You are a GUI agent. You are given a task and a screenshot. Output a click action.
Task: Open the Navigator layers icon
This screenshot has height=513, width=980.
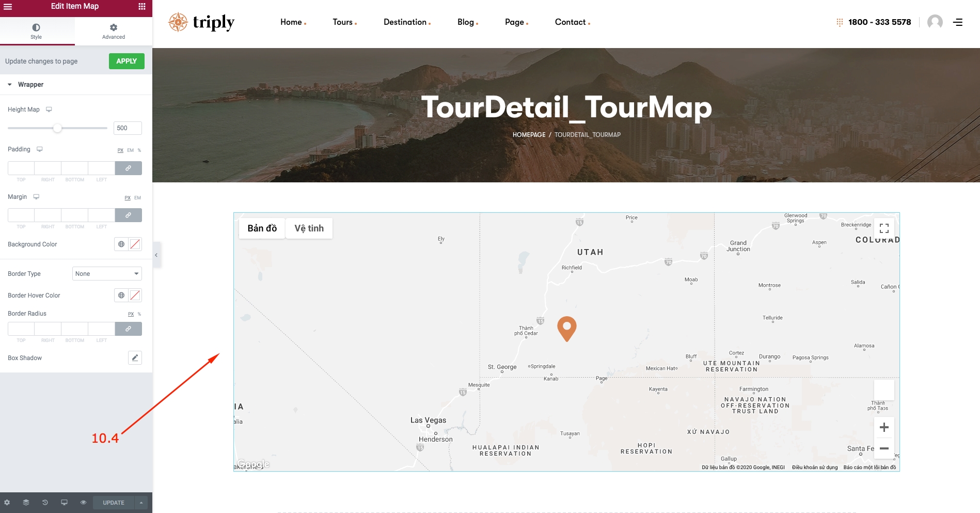click(x=26, y=502)
